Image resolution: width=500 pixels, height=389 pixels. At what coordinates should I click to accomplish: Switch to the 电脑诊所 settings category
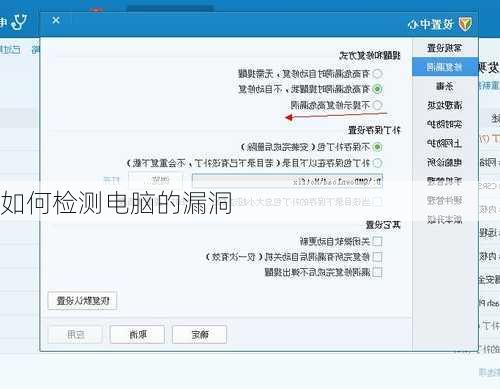[445, 162]
